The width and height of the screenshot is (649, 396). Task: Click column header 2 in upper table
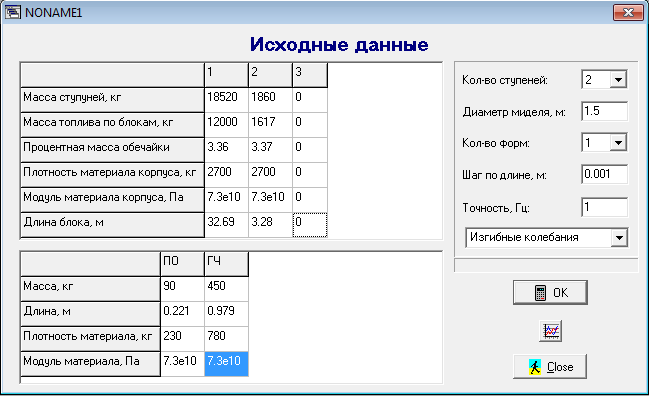[270, 75]
